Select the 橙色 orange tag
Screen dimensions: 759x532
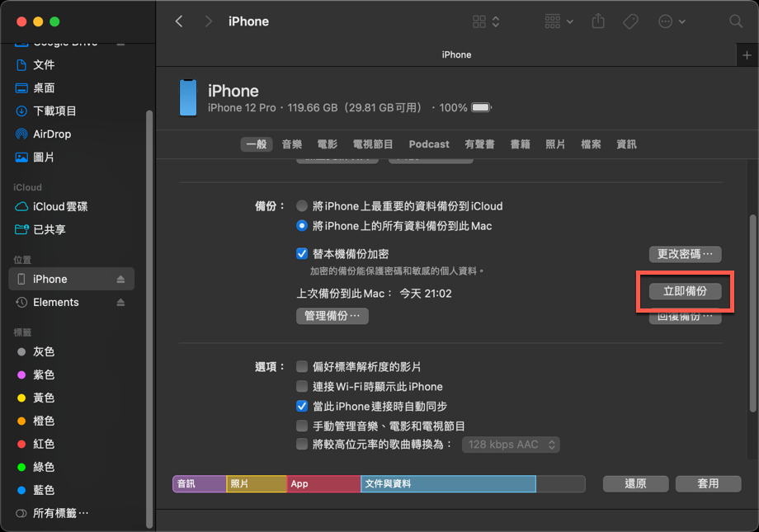44,421
